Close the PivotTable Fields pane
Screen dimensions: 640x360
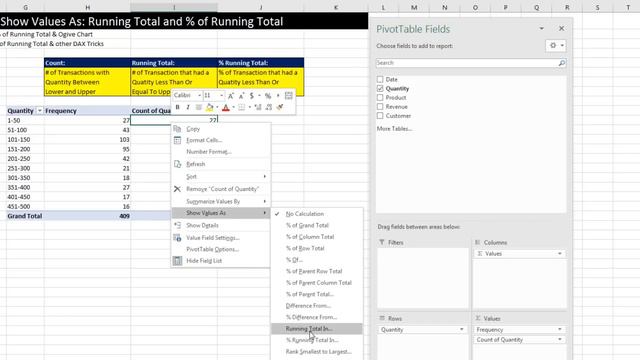coord(562,29)
